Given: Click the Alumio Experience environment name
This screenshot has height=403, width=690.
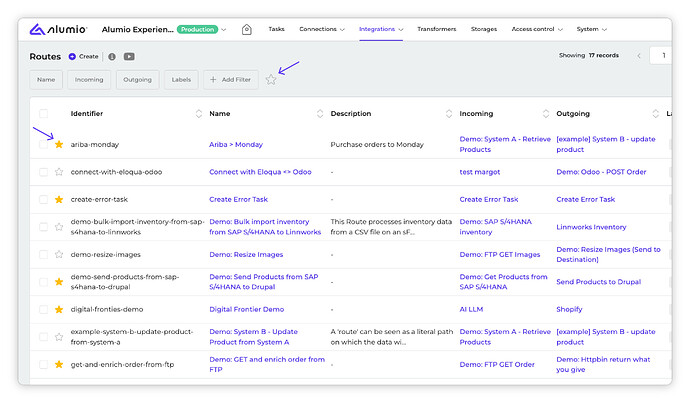Looking at the screenshot, I should (x=137, y=29).
